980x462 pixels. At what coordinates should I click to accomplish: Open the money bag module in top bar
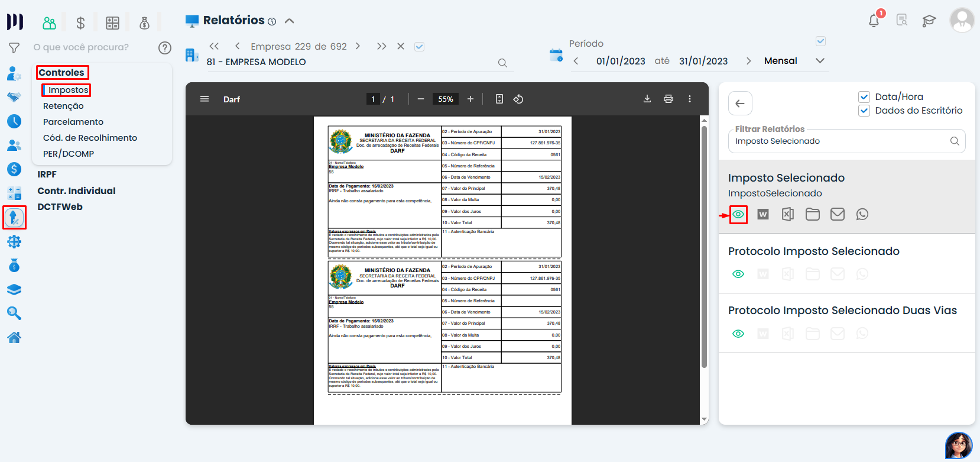144,23
